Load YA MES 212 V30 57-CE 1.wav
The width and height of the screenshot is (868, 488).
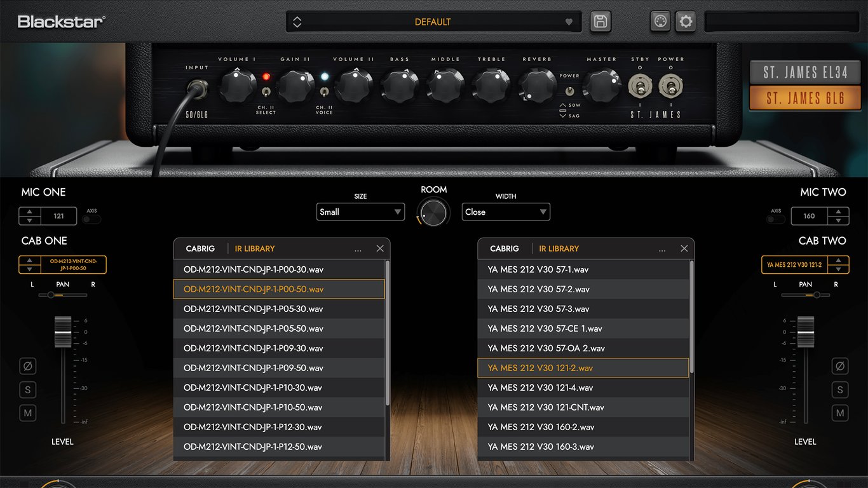point(583,329)
